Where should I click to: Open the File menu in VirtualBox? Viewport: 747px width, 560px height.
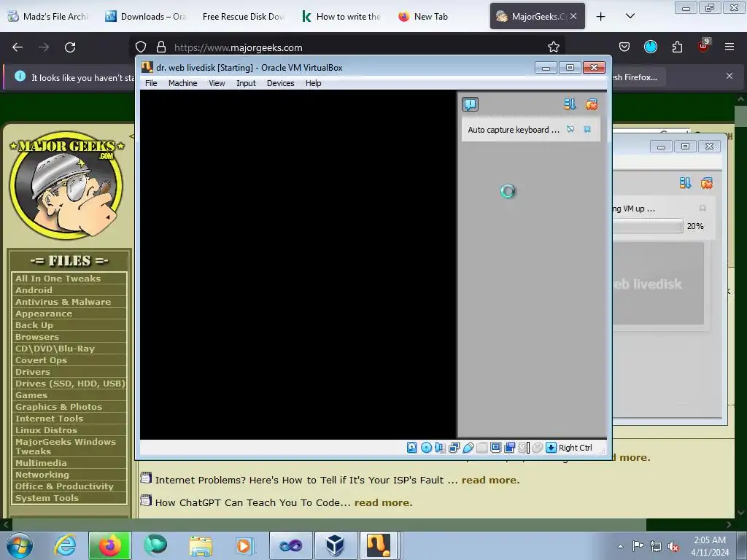[x=151, y=83]
